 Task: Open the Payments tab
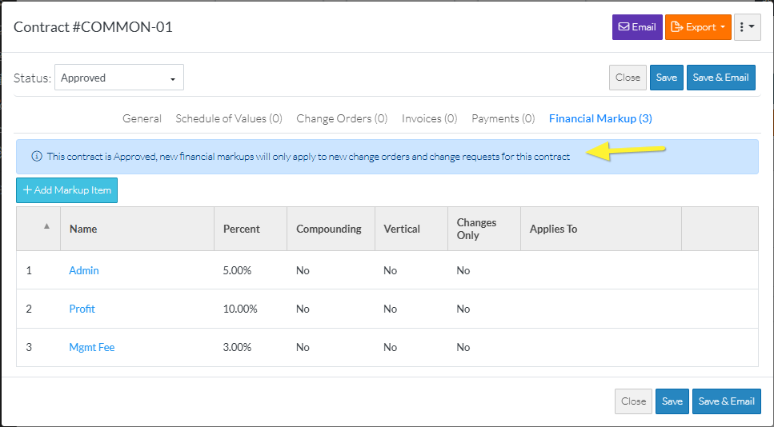coord(503,118)
